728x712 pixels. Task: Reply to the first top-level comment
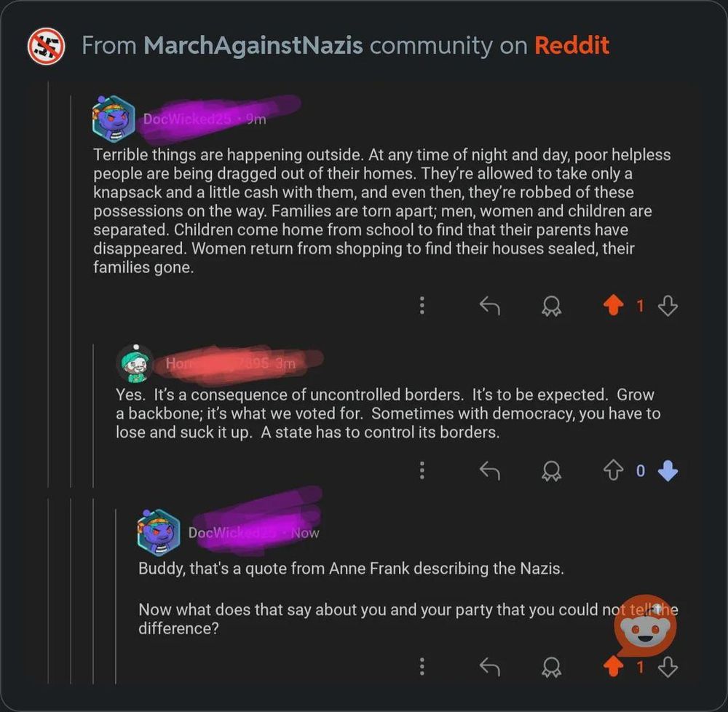coord(490,306)
